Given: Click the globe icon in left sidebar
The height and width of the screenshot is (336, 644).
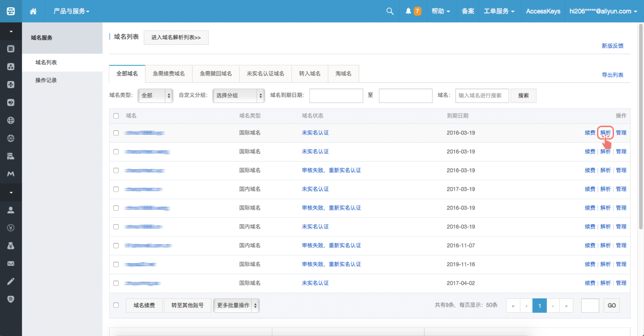Looking at the screenshot, I should pos(11,120).
